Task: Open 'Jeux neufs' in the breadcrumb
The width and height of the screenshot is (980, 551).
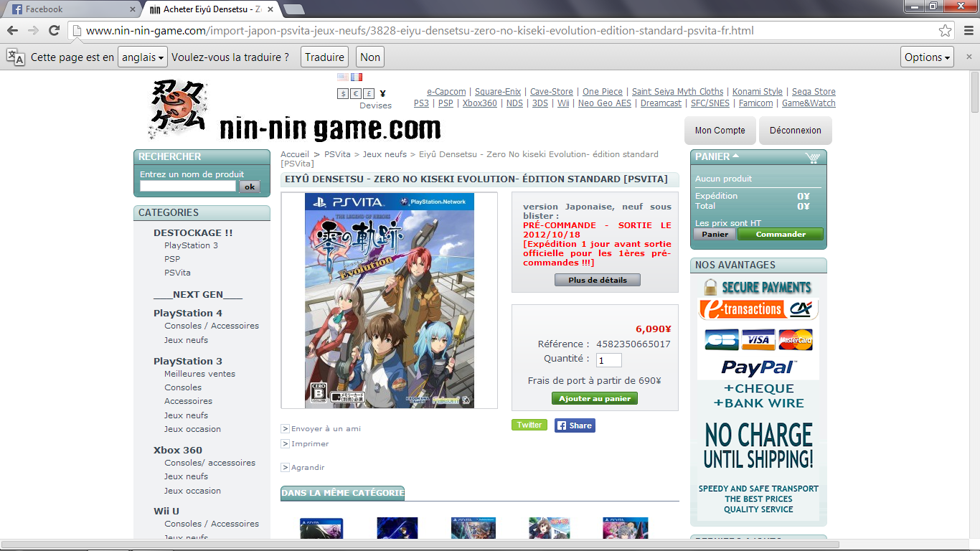Action: click(385, 154)
